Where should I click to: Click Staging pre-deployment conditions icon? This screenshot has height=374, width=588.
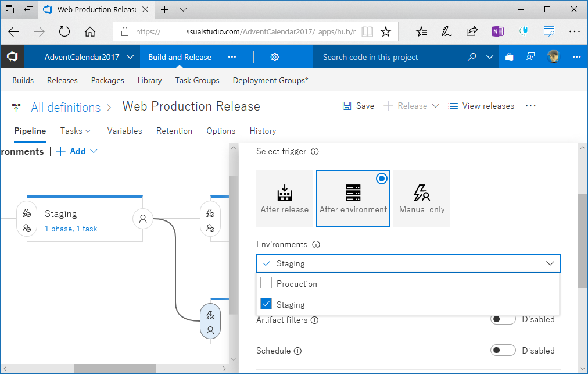click(x=27, y=213)
